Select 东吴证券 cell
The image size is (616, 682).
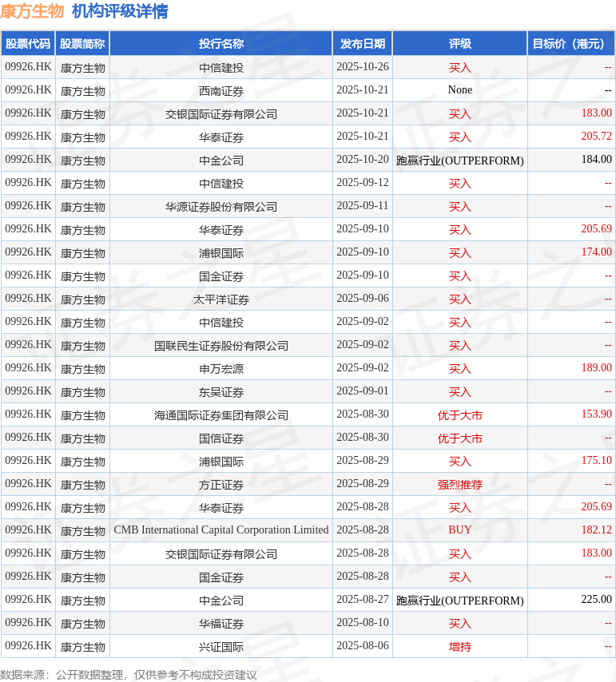click(221, 392)
